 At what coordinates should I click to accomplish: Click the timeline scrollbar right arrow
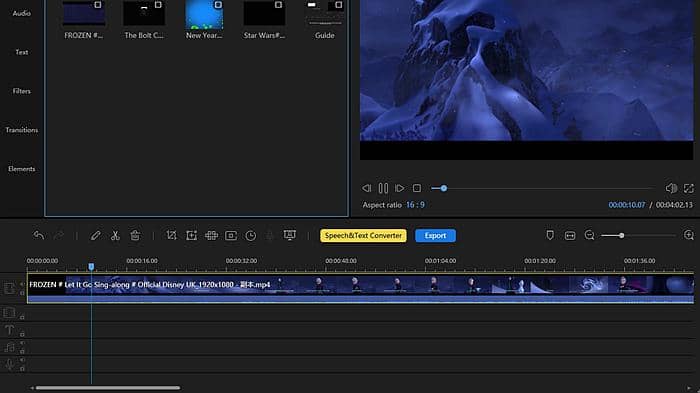pyautogui.click(x=689, y=388)
